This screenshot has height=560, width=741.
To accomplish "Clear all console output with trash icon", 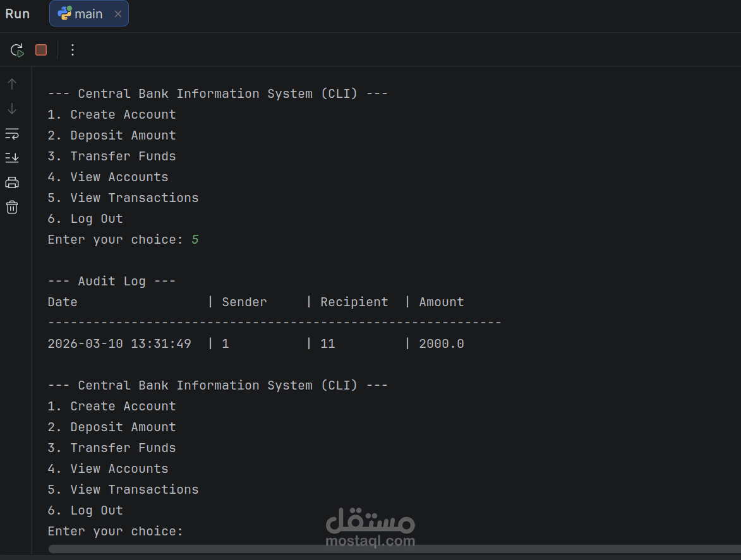I will 12,207.
